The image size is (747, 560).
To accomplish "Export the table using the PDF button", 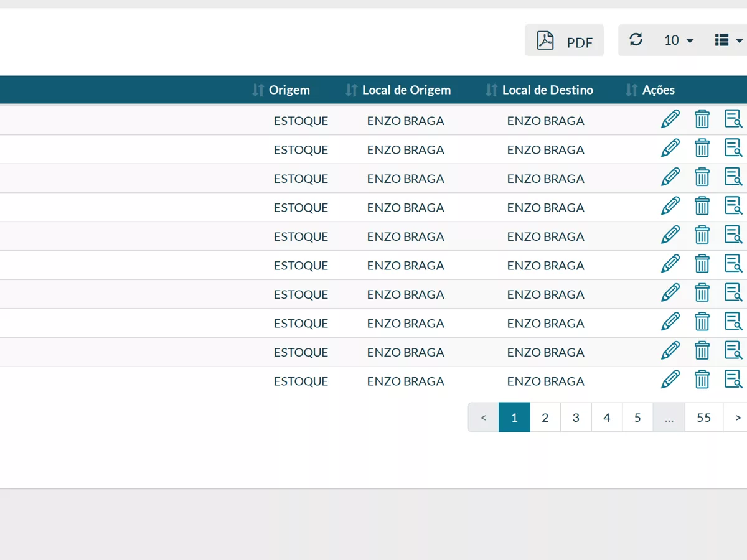I will click(565, 40).
